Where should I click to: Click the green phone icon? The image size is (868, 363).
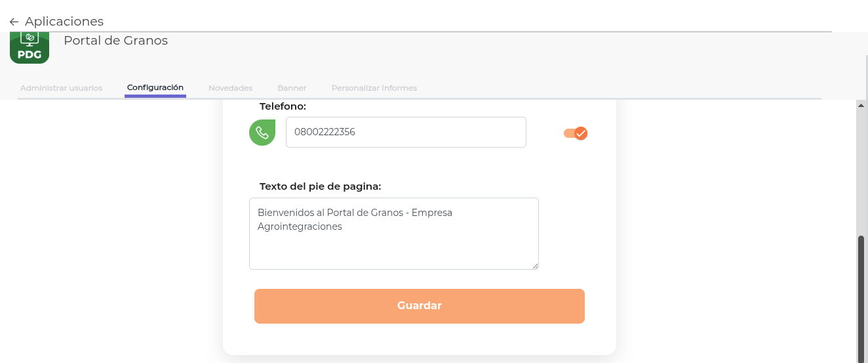262,133
